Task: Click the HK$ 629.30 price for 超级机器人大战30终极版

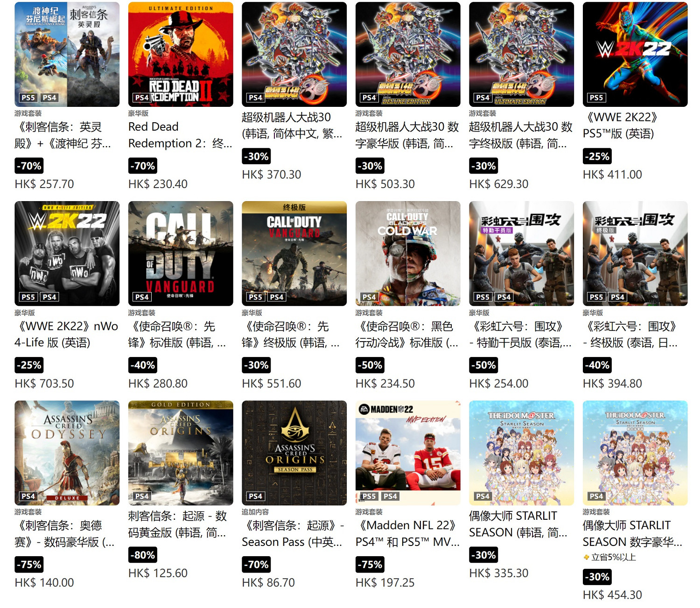Action: 498,184
